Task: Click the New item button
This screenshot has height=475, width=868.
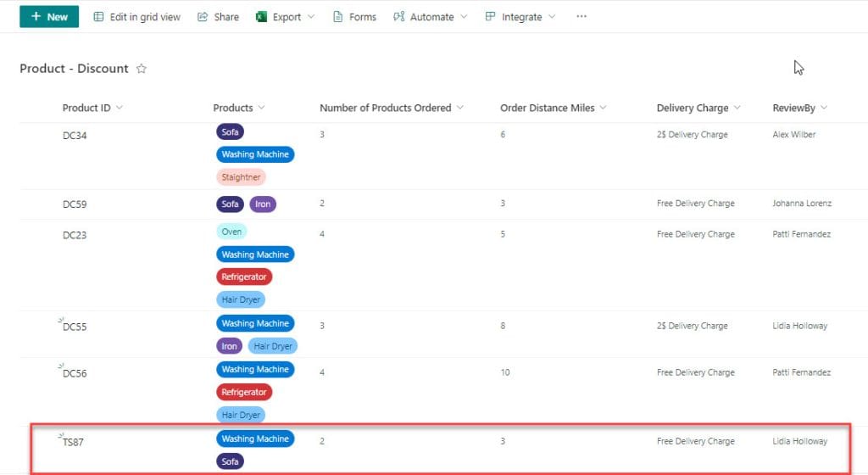Action: pos(48,17)
